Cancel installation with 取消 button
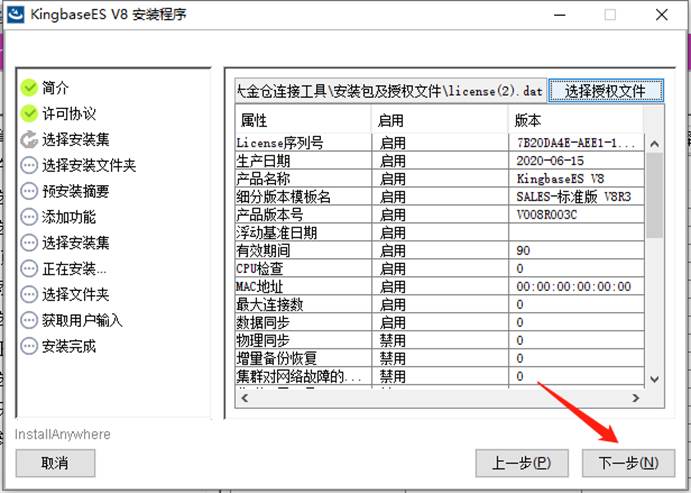This screenshot has height=493, width=691. (x=55, y=463)
